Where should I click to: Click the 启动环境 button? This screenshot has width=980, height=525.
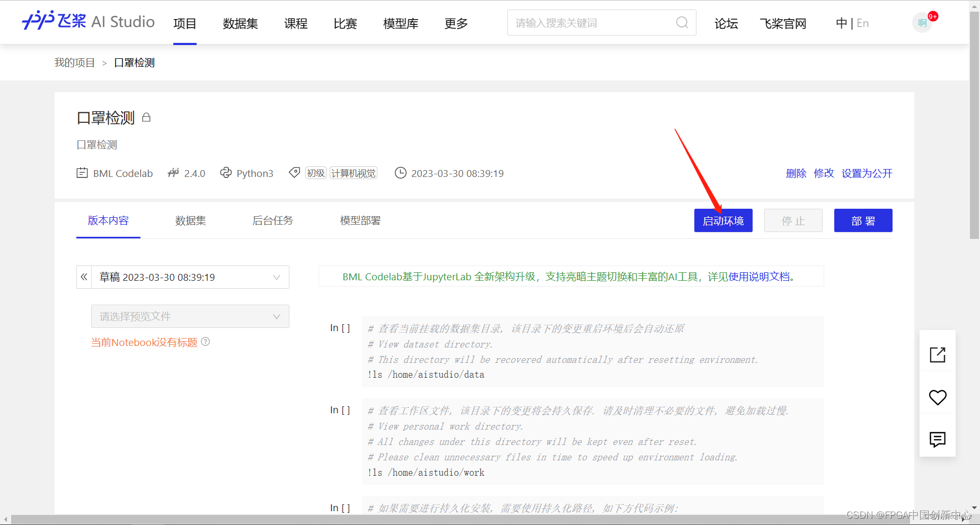(723, 220)
